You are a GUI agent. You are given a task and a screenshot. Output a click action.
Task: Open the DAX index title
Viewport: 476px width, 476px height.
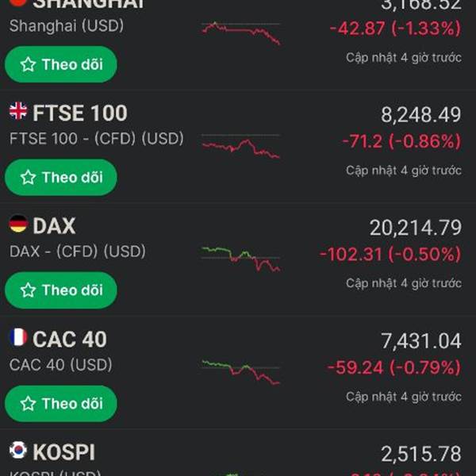[54, 226]
